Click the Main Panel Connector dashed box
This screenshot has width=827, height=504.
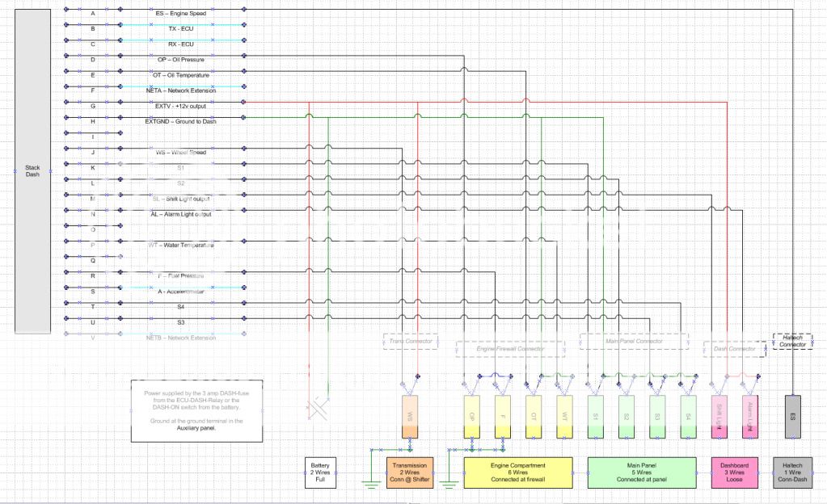tap(634, 341)
